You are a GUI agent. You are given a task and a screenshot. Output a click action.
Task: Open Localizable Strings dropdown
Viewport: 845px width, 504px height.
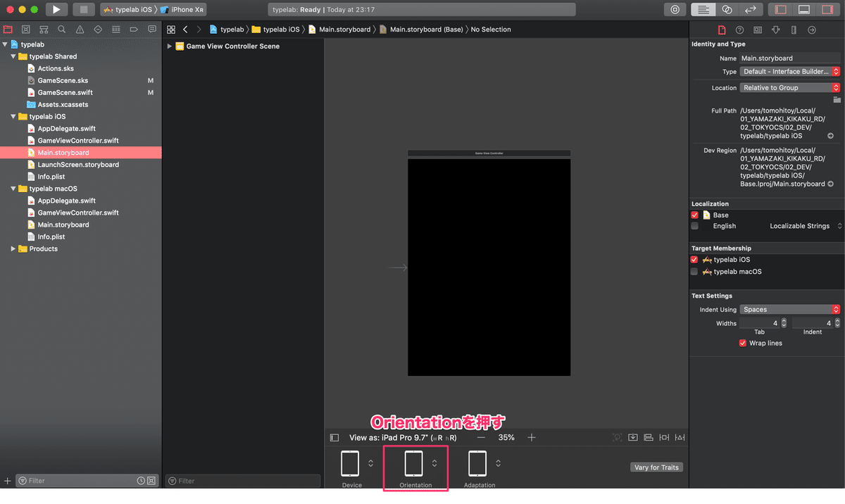[806, 226]
